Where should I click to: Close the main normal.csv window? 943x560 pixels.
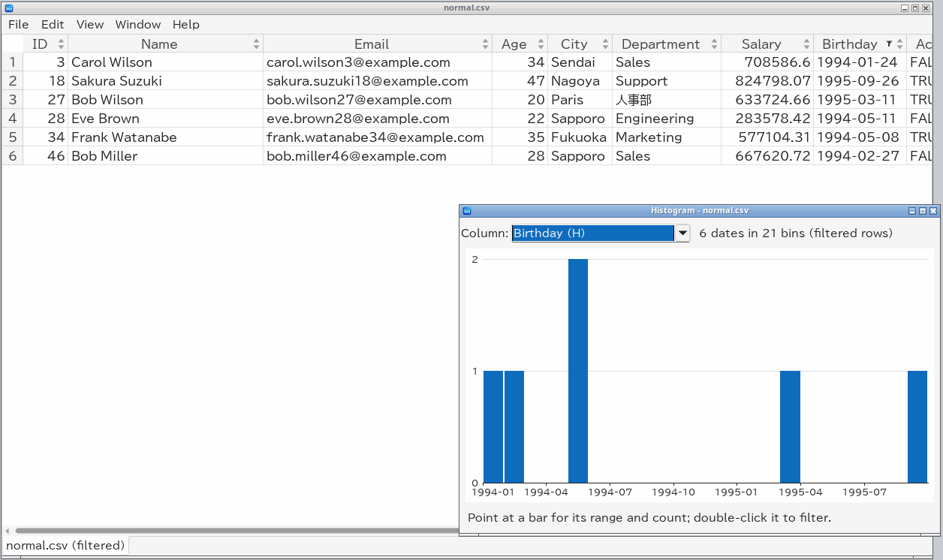[926, 8]
